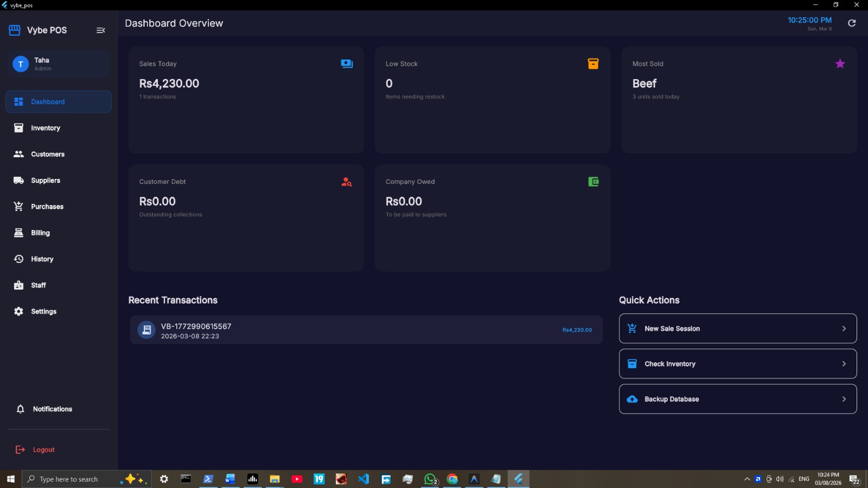Expand Backup Database chevron arrow
868x488 pixels.
[x=844, y=399]
